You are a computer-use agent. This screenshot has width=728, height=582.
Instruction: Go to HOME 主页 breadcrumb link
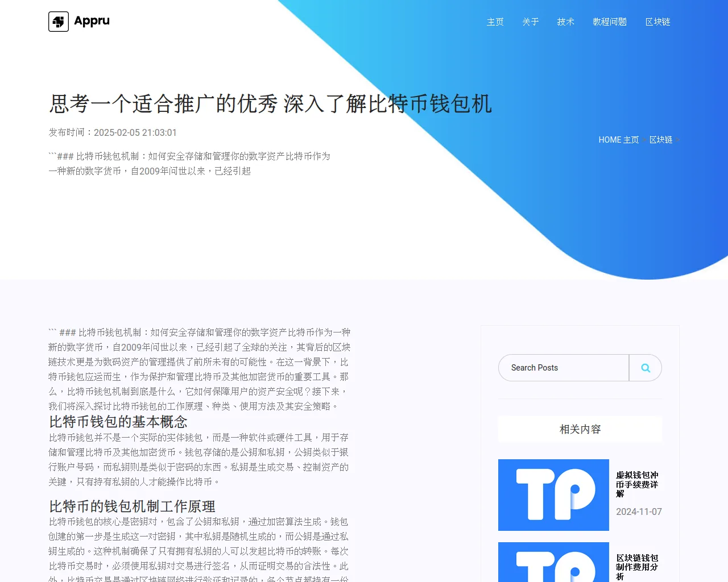pyautogui.click(x=619, y=140)
